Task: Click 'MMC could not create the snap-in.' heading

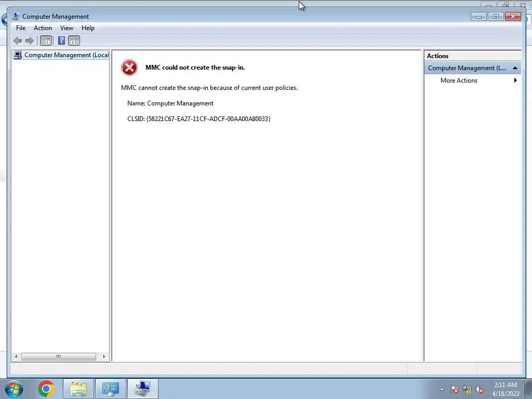Action: (x=195, y=68)
